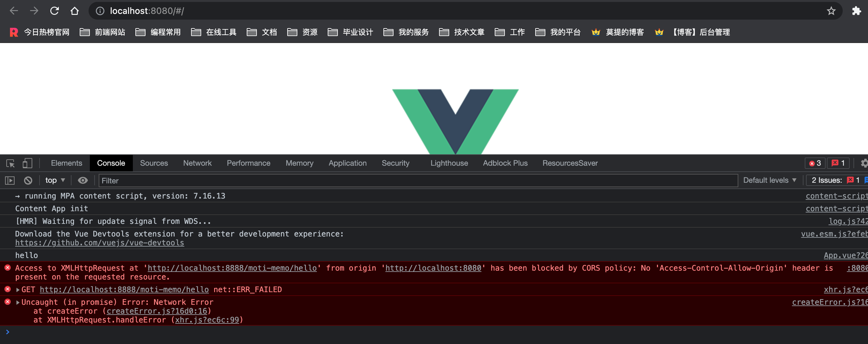This screenshot has height=344, width=868.
Task: Open the extensions puzzle icon
Action: point(856,11)
